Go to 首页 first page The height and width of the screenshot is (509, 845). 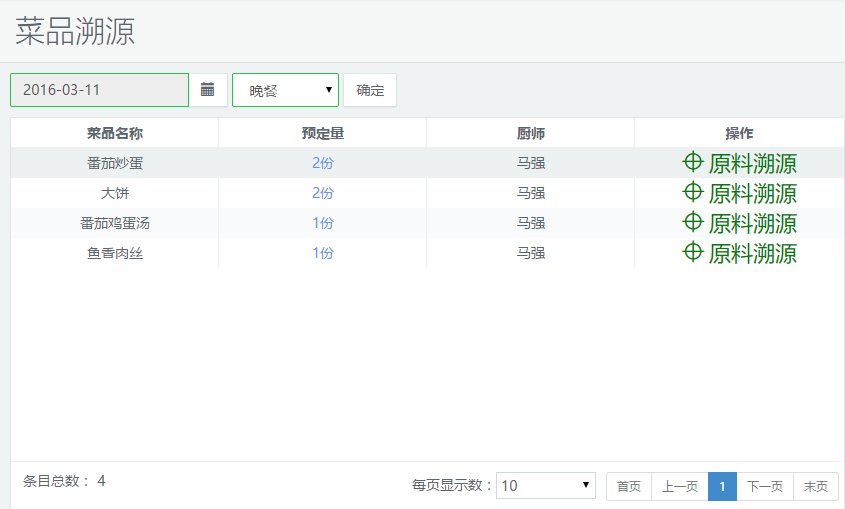629,486
